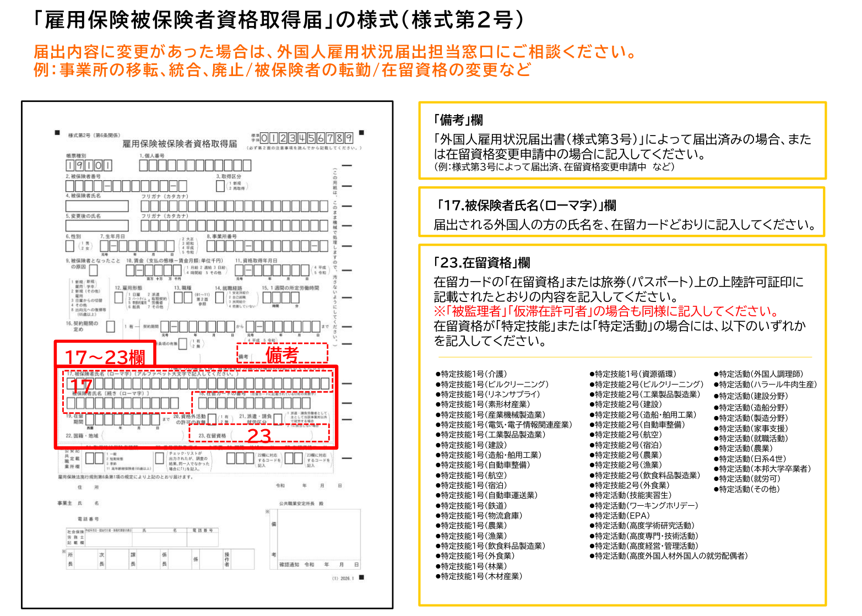Select 特定活動(高度学術研究活動)
The height and width of the screenshot is (616, 862).
(642, 526)
